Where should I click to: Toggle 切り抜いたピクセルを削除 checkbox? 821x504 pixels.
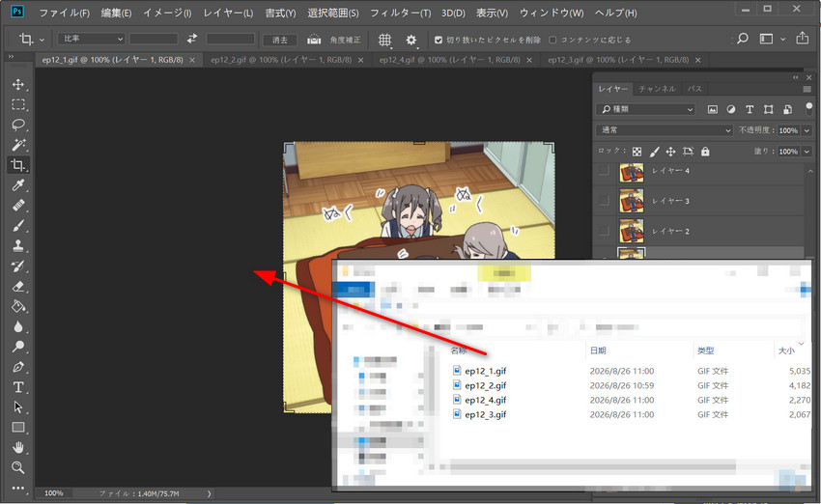tap(439, 40)
